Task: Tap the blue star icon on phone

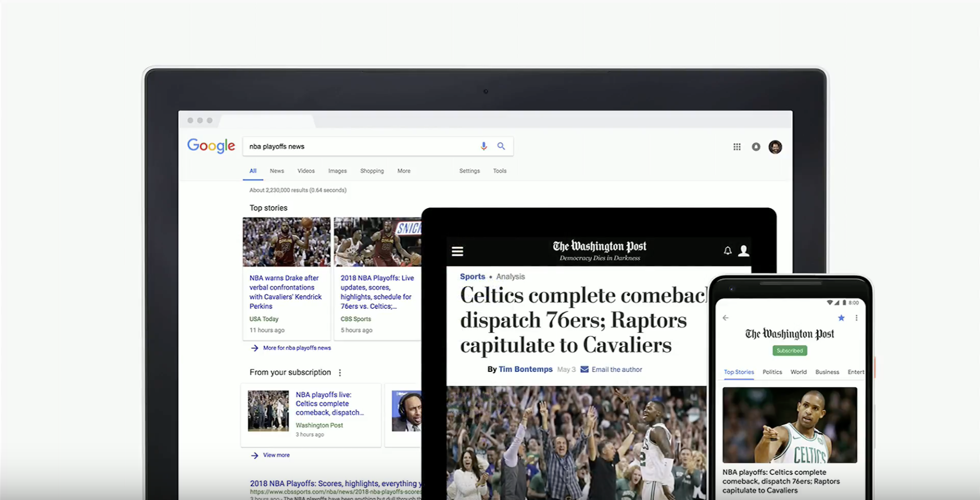Action: coord(841,318)
